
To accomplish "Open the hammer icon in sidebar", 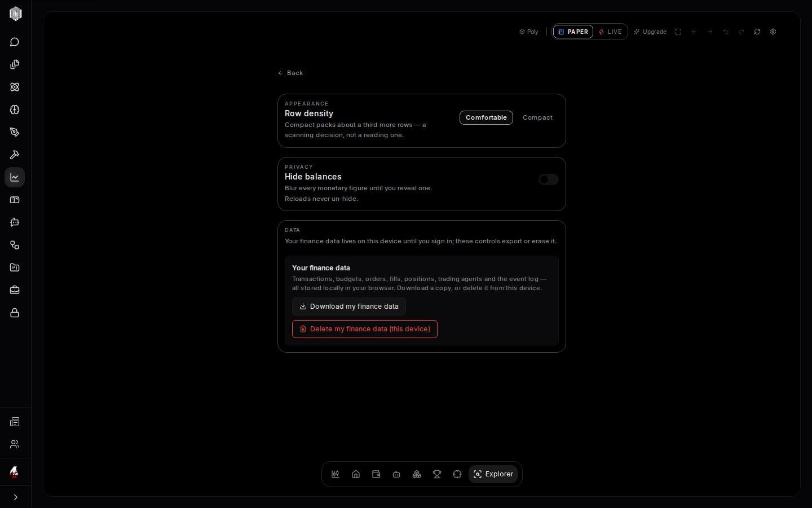I will (x=15, y=155).
